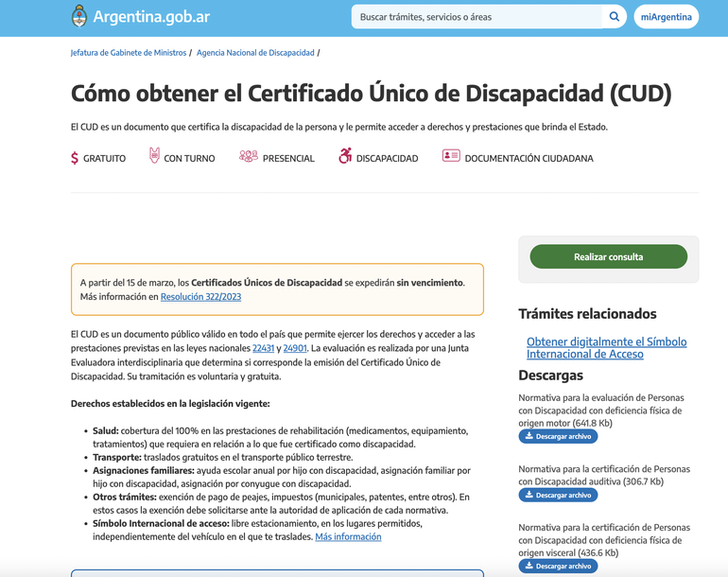This screenshot has height=577, width=728.
Task: Open the Más información link
Action: pos(348,536)
